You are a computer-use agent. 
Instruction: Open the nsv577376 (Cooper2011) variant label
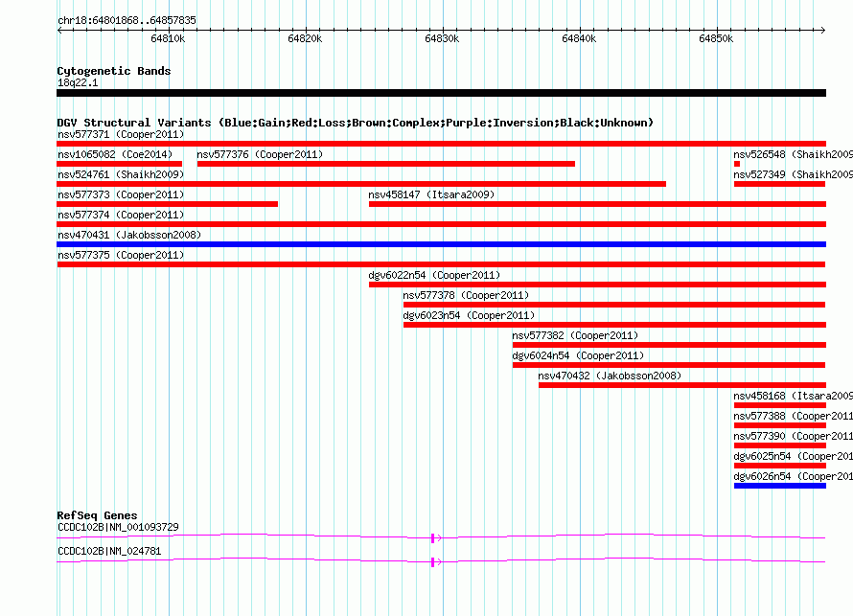(260, 154)
